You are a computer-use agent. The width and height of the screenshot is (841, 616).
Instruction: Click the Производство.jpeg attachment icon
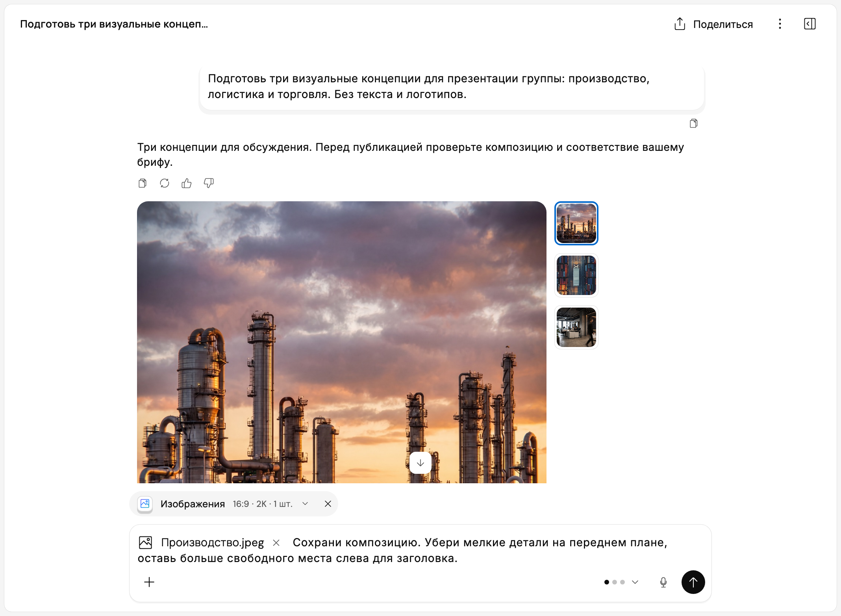(x=145, y=543)
